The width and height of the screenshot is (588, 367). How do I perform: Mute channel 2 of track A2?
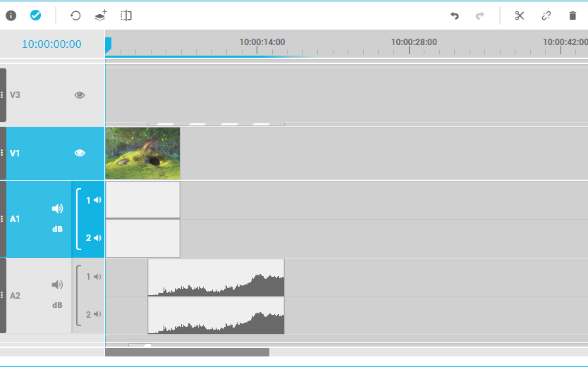pos(97,314)
